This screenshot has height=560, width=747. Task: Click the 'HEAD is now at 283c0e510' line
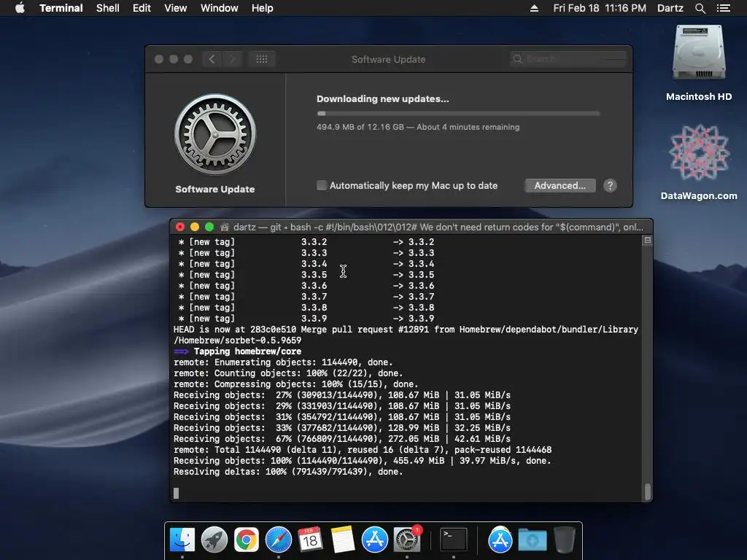406,335
